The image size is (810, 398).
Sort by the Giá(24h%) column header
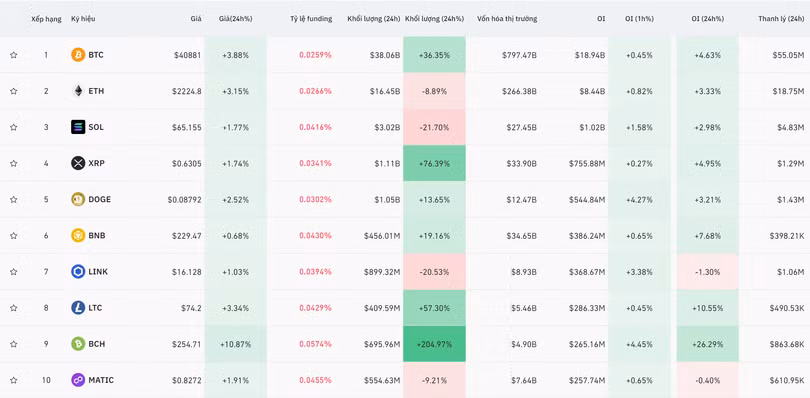point(236,19)
